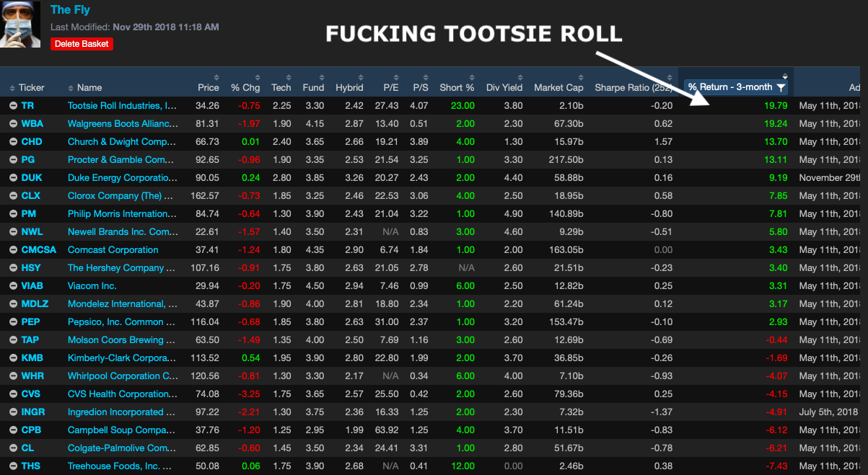
Task: Open The Fly basket title link
Action: pos(70,10)
